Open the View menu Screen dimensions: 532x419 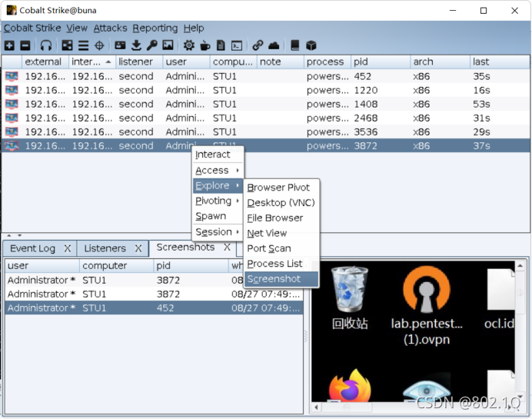pyautogui.click(x=77, y=28)
